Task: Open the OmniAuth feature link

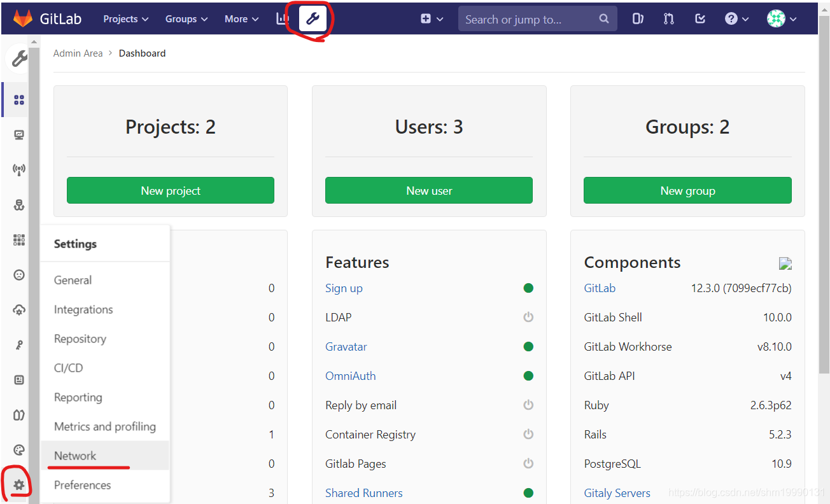Action: (351, 376)
